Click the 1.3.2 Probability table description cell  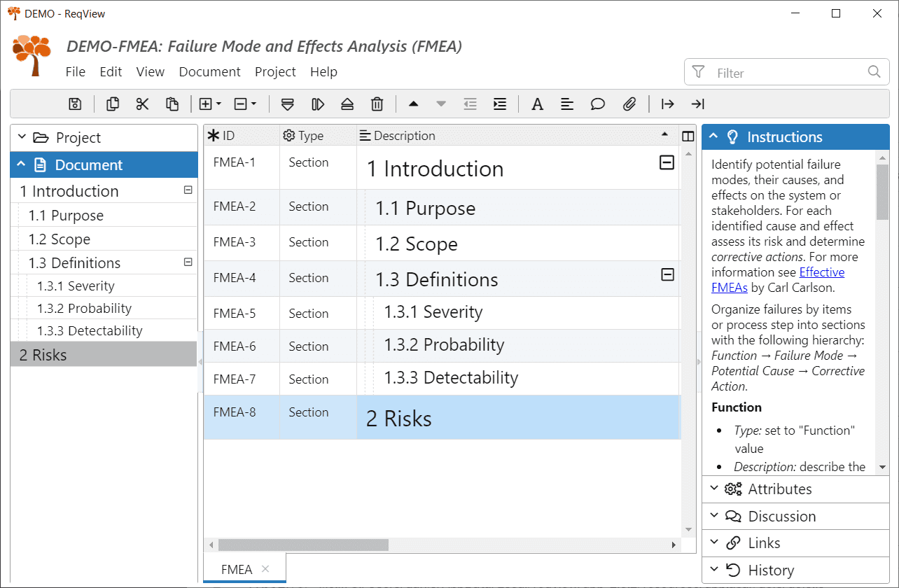click(x=518, y=346)
